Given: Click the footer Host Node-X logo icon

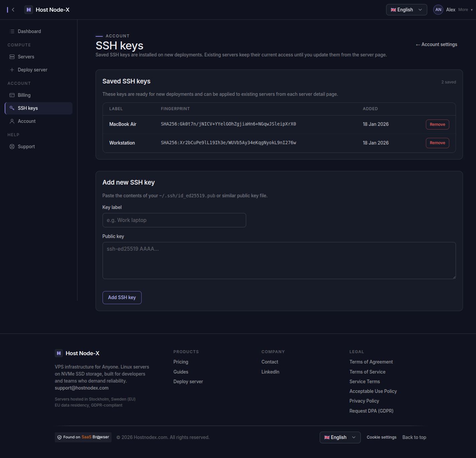Looking at the screenshot, I should tap(59, 353).
